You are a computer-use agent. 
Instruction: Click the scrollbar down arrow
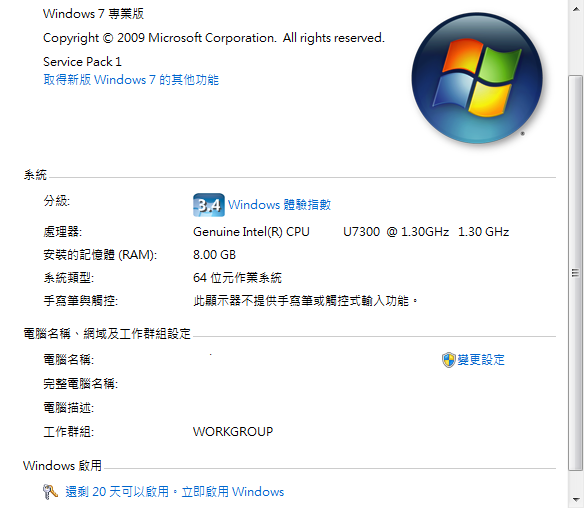(x=576, y=499)
